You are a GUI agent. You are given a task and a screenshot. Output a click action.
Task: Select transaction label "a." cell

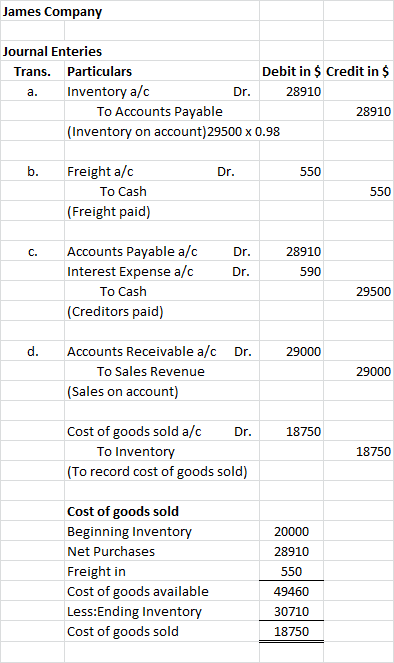pos(32,91)
